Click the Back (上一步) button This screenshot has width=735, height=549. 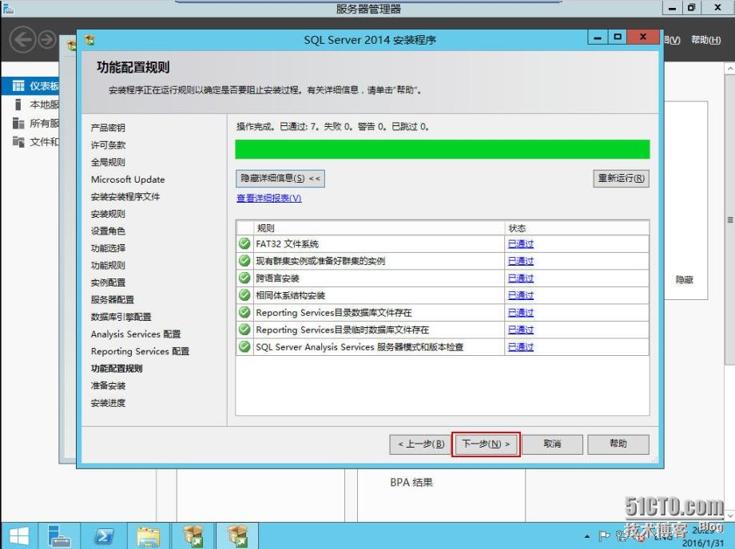(x=421, y=444)
